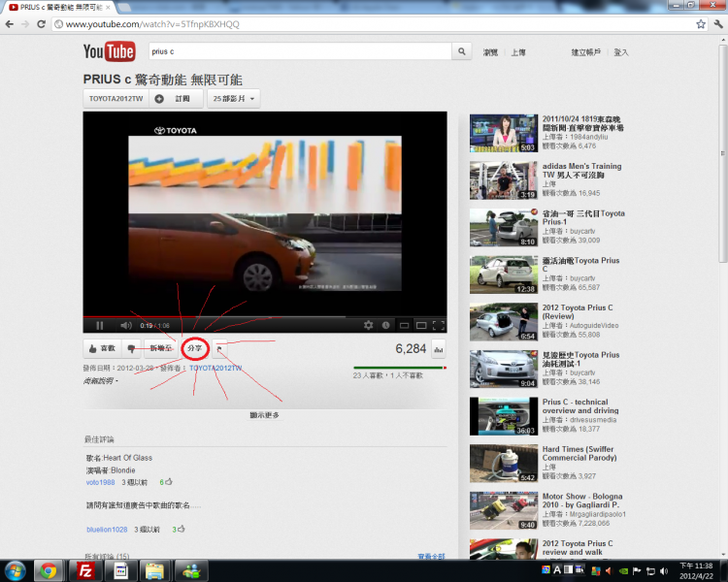Open Motor Show Bologna 2010 video
728x582 pixels.
click(x=582, y=501)
